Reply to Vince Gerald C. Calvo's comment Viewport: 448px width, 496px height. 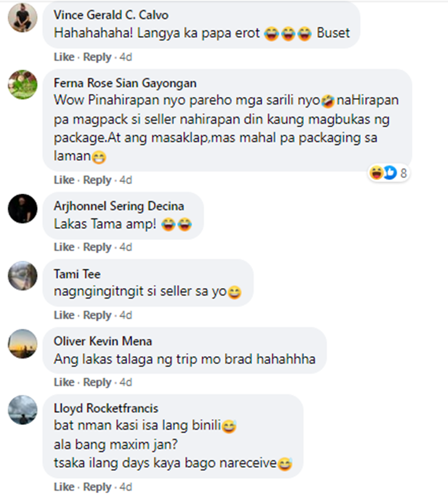pos(97,57)
